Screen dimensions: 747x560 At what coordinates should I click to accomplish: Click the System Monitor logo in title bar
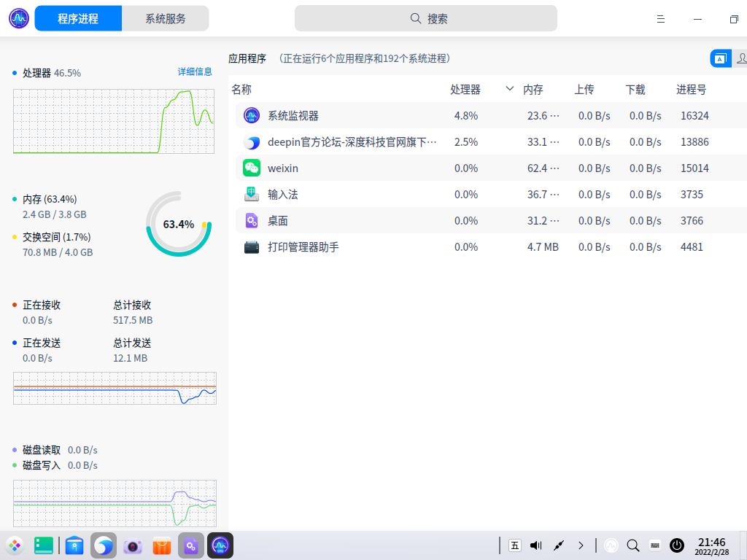[x=19, y=18]
